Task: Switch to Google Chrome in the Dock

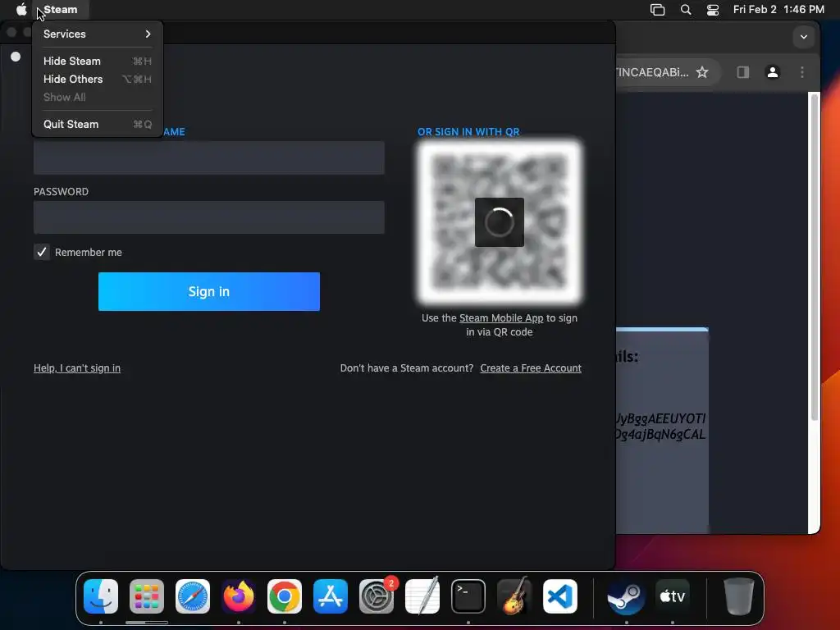Action: click(285, 596)
